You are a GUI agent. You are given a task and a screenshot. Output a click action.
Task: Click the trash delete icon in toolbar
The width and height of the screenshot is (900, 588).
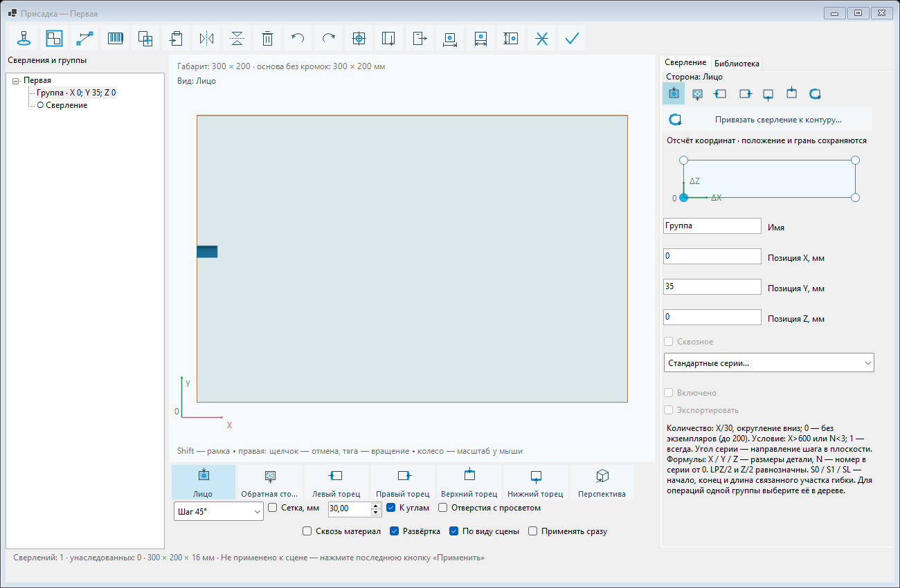(267, 39)
